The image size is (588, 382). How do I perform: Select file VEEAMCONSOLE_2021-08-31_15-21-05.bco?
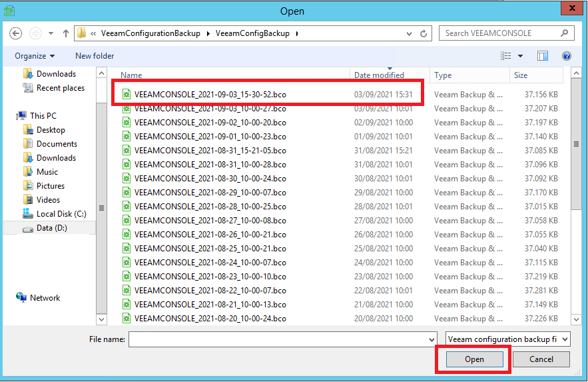pyautogui.click(x=210, y=151)
